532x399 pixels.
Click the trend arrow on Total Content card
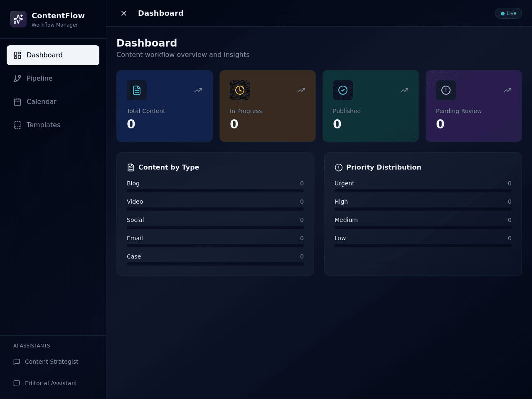pos(198,90)
